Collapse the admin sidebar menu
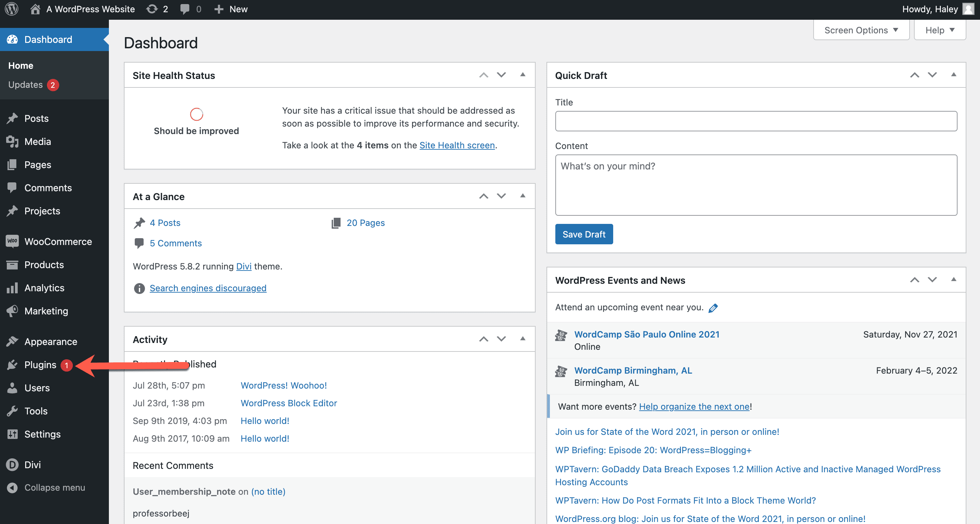The height and width of the screenshot is (524, 980). (54, 488)
